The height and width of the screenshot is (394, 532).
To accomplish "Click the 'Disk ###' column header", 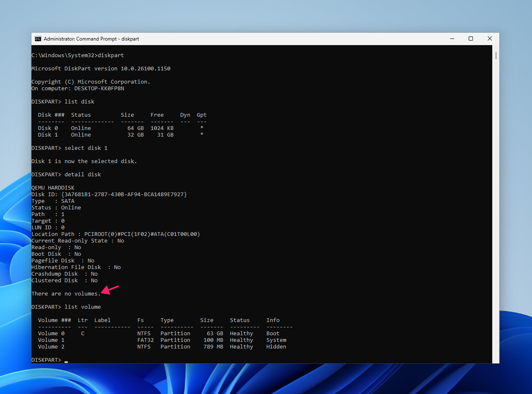I will [51, 115].
